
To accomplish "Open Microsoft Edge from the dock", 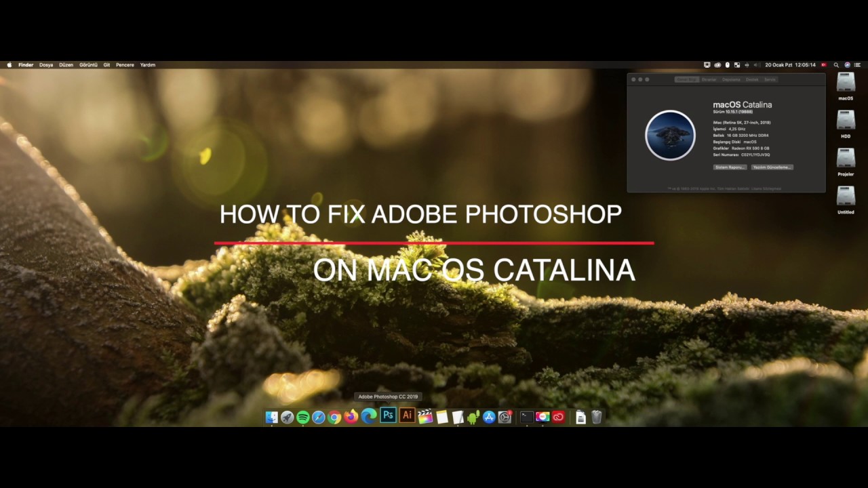I will tap(368, 415).
